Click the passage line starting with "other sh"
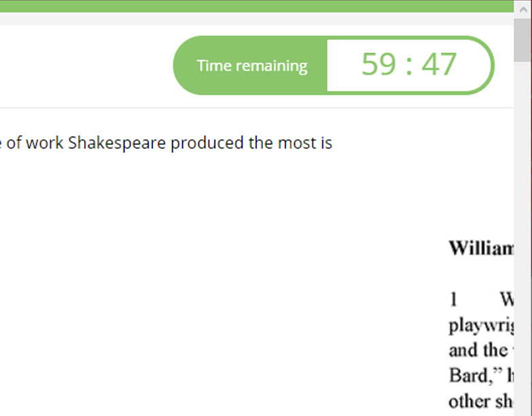Screen dimensions: 532x416 click(x=479, y=400)
